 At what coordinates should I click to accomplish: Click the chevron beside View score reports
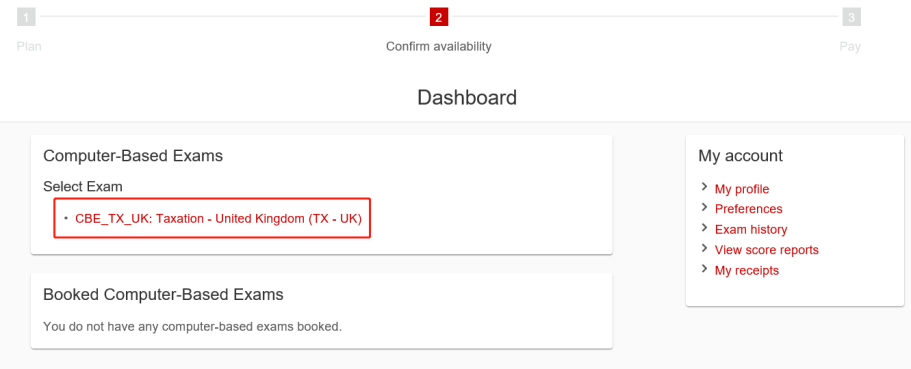(704, 248)
